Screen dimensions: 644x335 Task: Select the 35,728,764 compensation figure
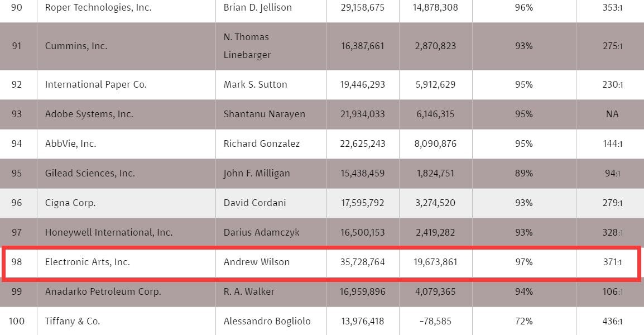362,262
